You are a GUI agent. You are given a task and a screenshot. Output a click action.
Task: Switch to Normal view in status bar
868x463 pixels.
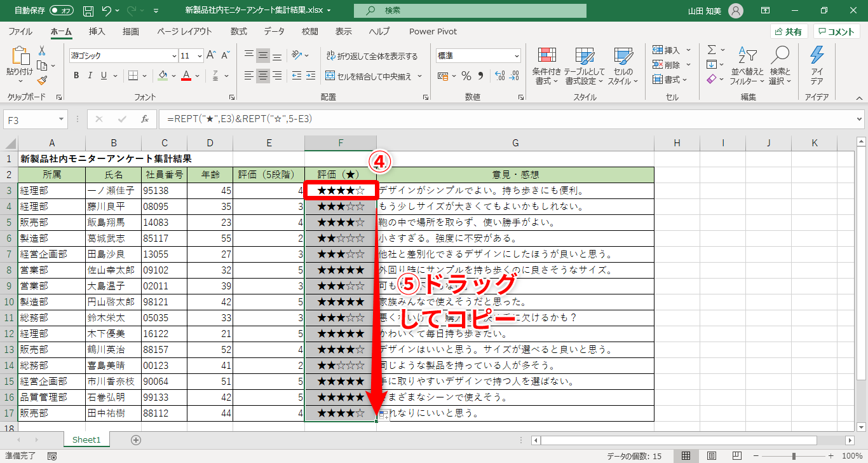pyautogui.click(x=686, y=456)
